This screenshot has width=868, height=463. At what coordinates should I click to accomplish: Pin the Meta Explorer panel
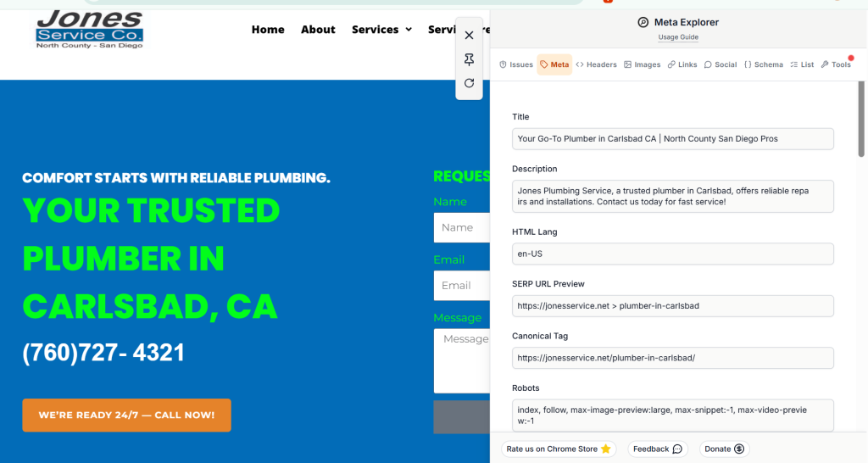(x=469, y=59)
